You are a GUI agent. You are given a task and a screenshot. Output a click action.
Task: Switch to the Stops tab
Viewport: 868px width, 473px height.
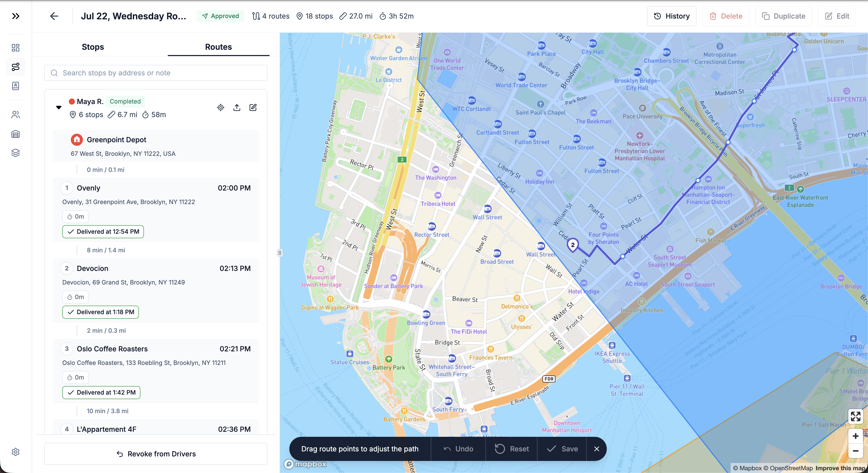pos(93,47)
